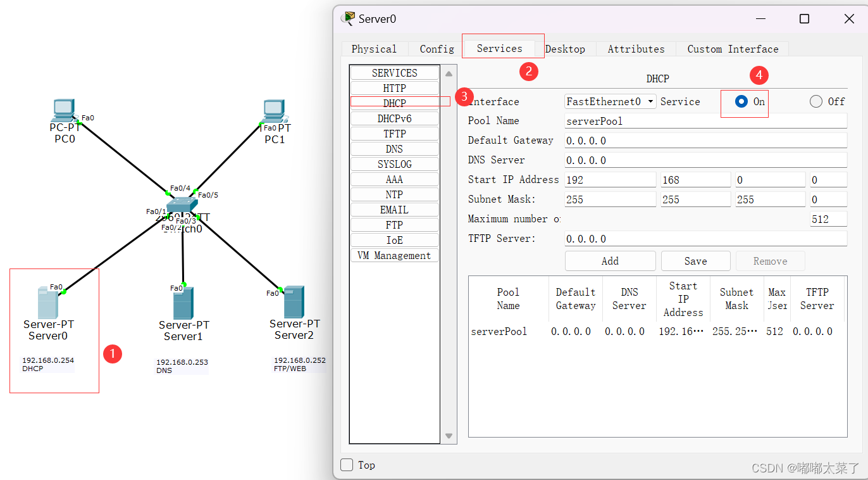Click the Switch0 device icon

click(x=182, y=205)
